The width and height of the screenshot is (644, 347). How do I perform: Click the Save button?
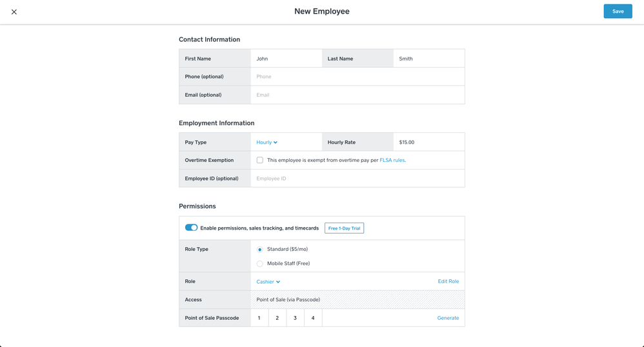[618, 11]
